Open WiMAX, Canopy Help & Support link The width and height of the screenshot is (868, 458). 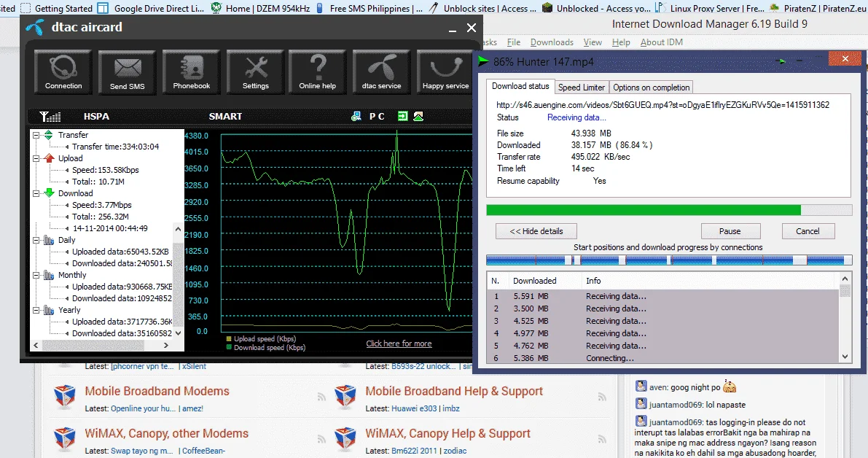coord(447,433)
